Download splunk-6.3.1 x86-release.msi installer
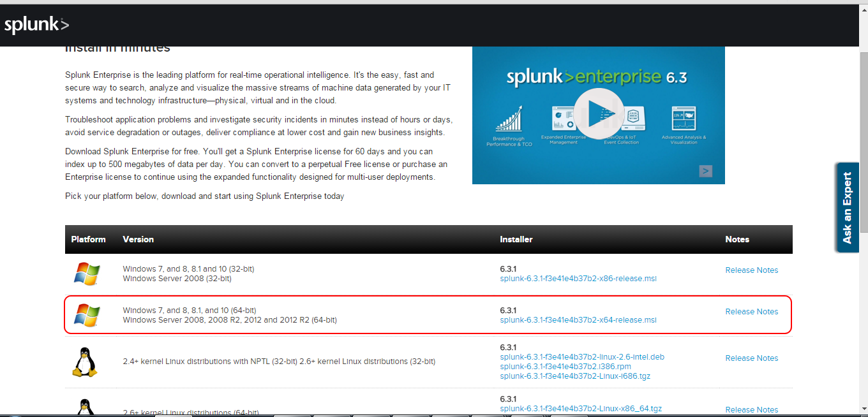The width and height of the screenshot is (868, 417). pyautogui.click(x=578, y=279)
